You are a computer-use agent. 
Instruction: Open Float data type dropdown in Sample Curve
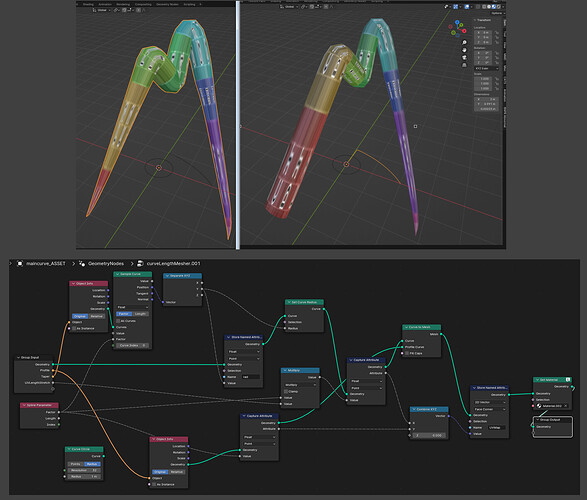[133, 307]
